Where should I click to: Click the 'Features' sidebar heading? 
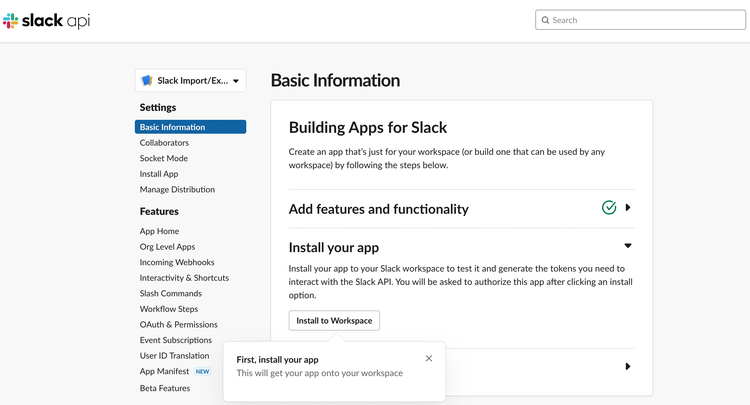[159, 211]
